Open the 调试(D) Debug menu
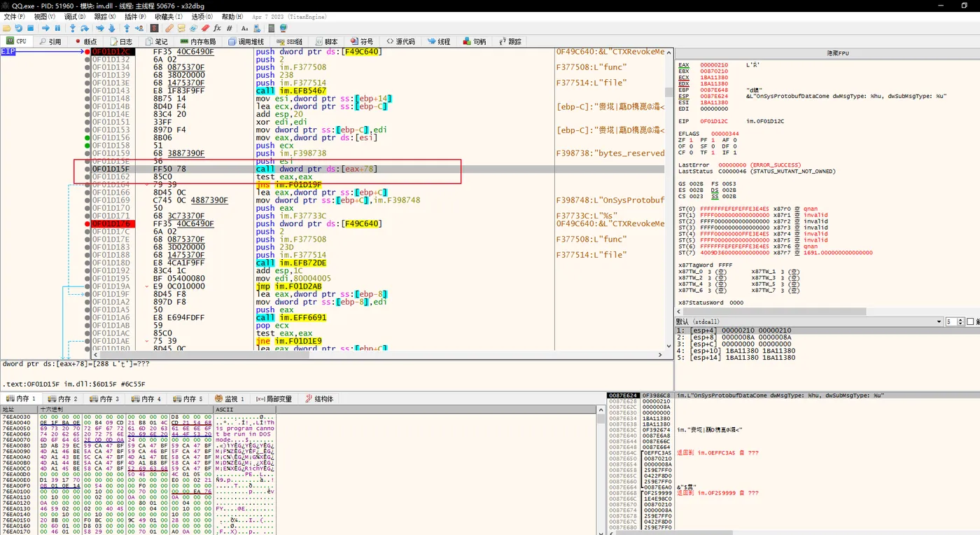This screenshot has height=535, width=980. coord(73,16)
